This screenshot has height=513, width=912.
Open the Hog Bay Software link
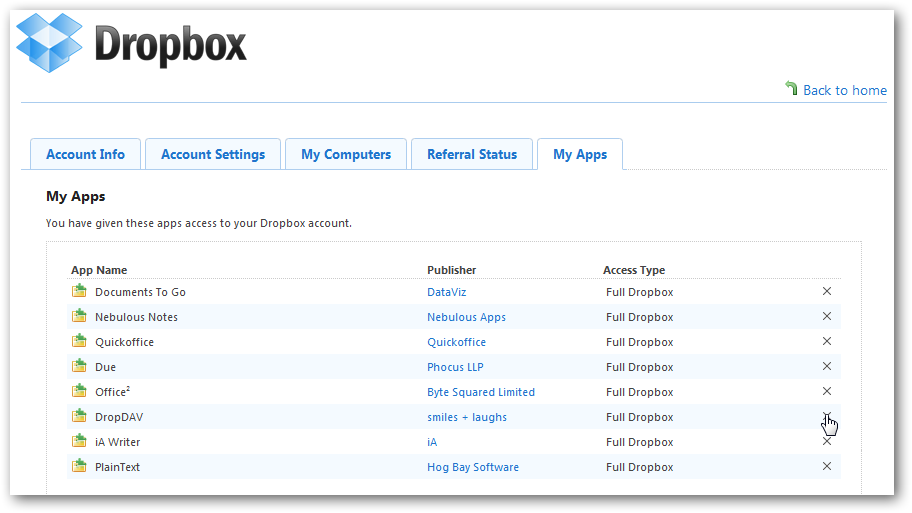(x=473, y=467)
